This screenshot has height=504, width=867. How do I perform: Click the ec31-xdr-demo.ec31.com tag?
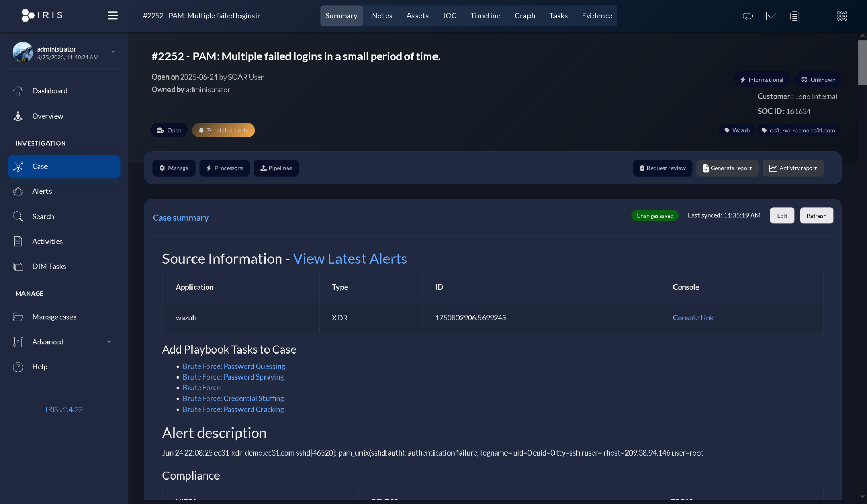[798, 131]
